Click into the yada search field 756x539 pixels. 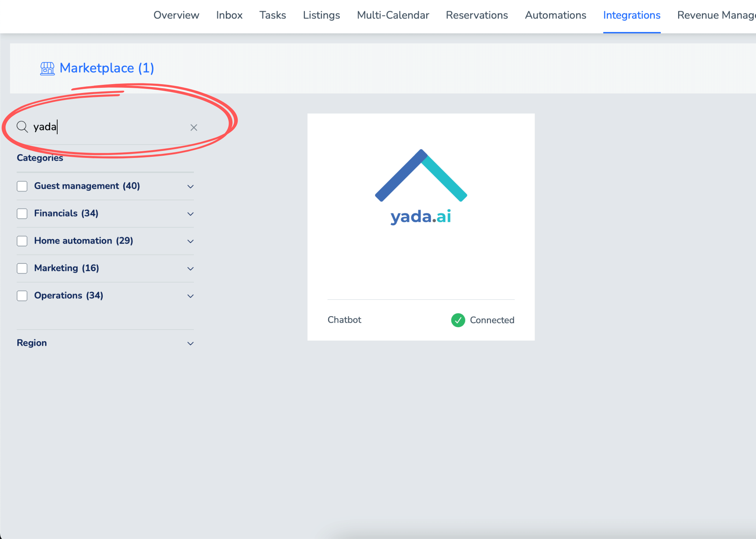[111, 127]
